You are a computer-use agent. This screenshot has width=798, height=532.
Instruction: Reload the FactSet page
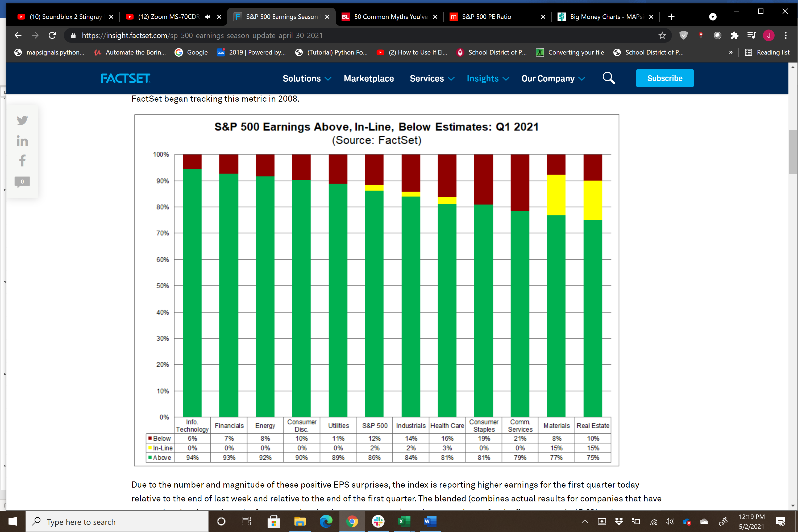(52, 35)
